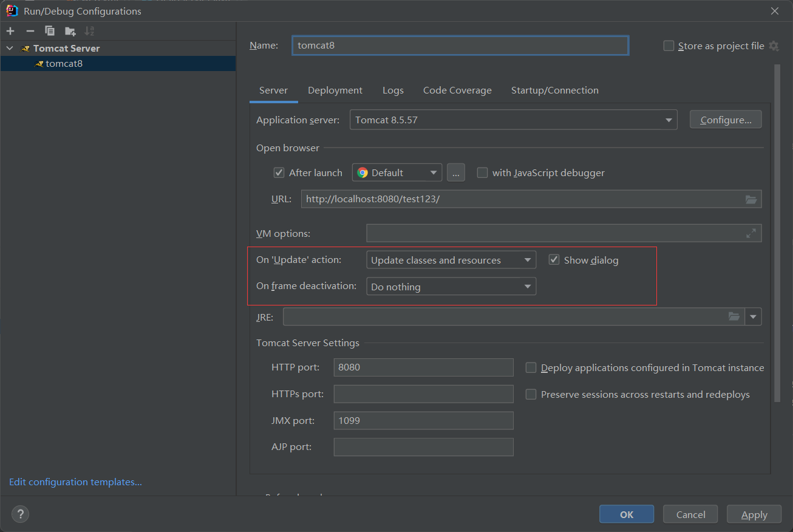Add a new run configuration
Viewport: 793px width, 532px height.
tap(10, 31)
